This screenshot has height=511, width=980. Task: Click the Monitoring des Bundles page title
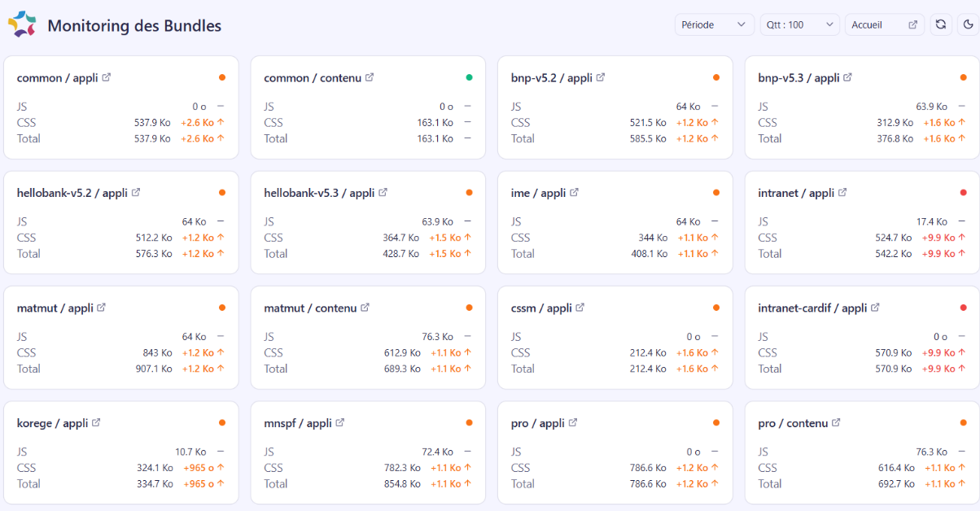pos(134,25)
